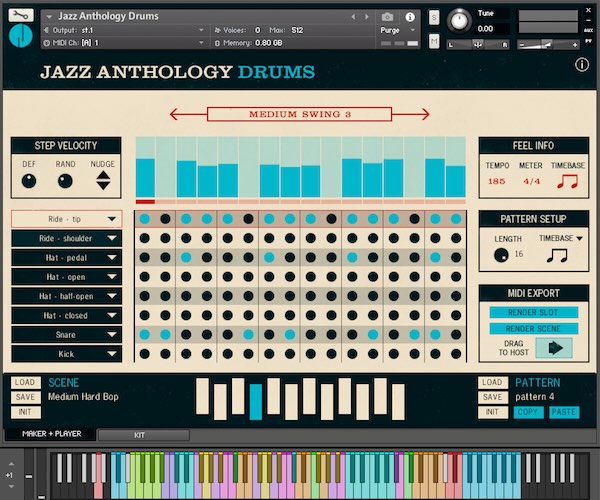This screenshot has width=600, height=500.
Task: Click the Tune knob
Action: pos(460,21)
